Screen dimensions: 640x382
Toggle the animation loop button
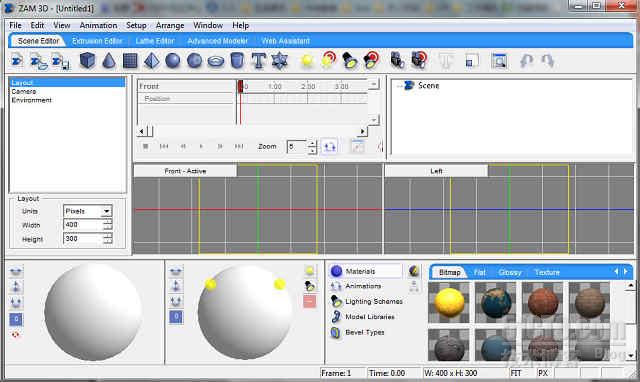click(x=330, y=146)
